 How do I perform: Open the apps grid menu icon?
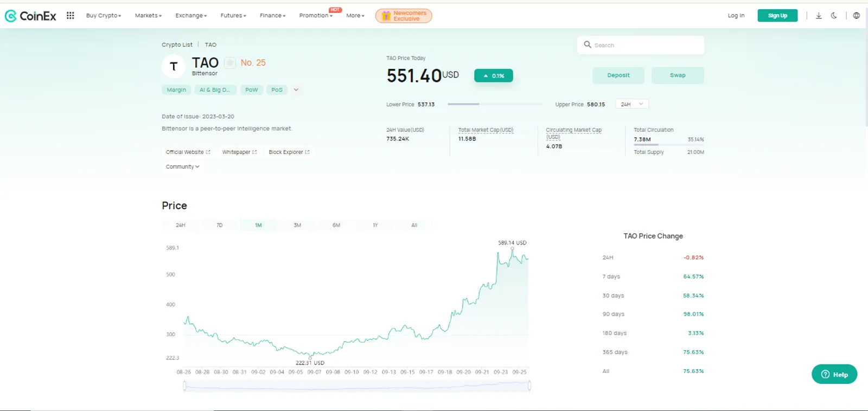coord(70,15)
